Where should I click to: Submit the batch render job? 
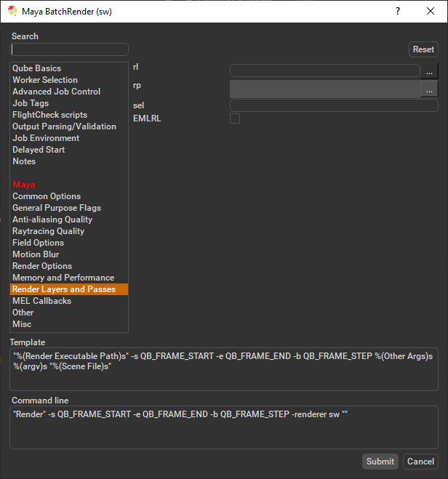click(380, 462)
